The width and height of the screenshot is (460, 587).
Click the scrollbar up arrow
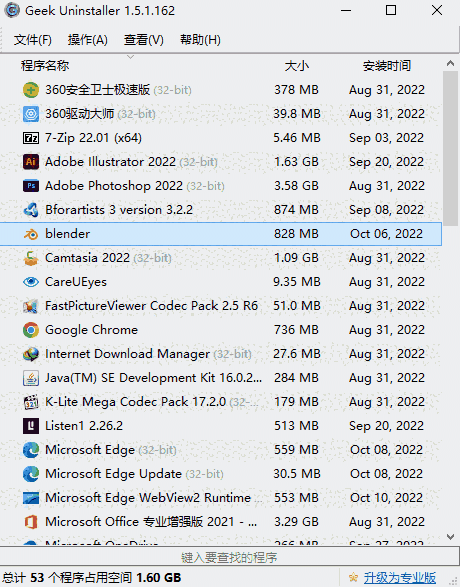pos(451,64)
